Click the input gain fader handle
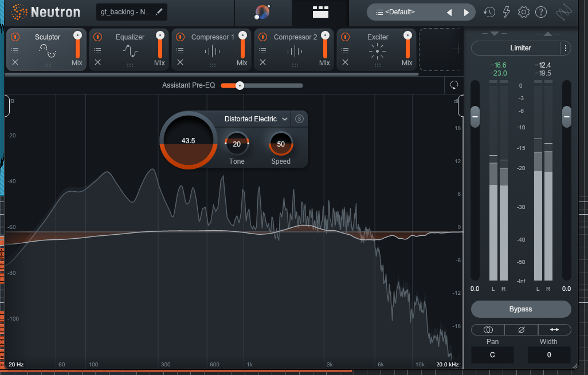The width and height of the screenshot is (588, 375). coord(475,117)
